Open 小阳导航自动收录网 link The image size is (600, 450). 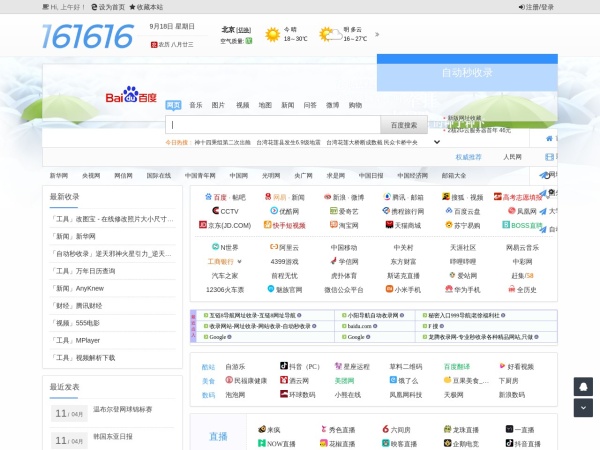[x=373, y=315]
